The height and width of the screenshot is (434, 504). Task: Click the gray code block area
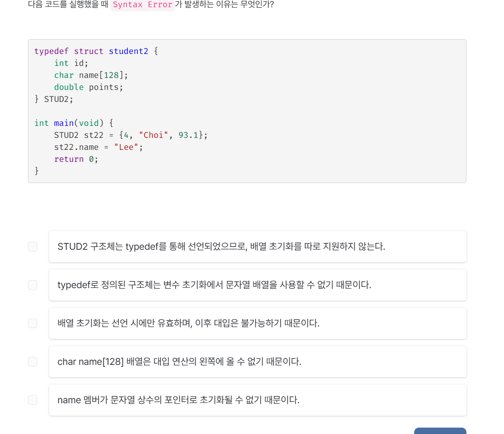click(x=247, y=111)
